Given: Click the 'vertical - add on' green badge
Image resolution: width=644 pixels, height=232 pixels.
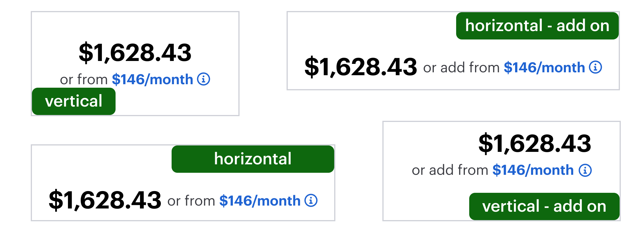Looking at the screenshot, I should 544,206.
